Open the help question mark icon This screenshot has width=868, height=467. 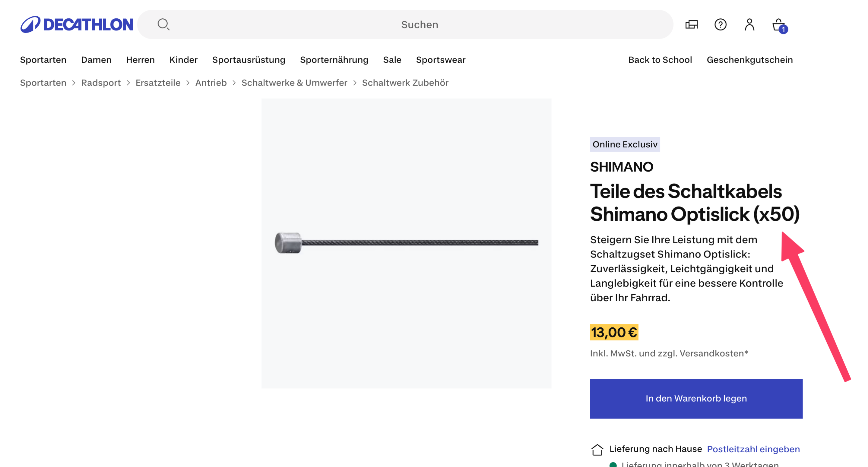point(720,24)
